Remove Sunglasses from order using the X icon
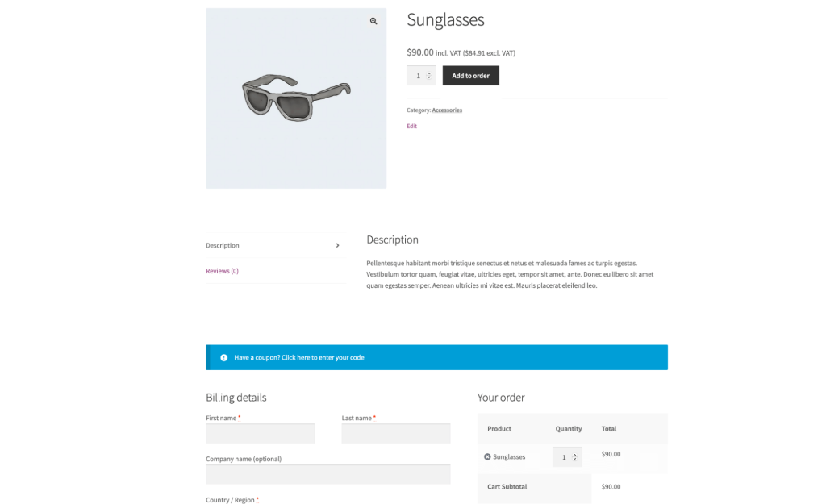Screen dimensions: 826x504 pos(487,456)
